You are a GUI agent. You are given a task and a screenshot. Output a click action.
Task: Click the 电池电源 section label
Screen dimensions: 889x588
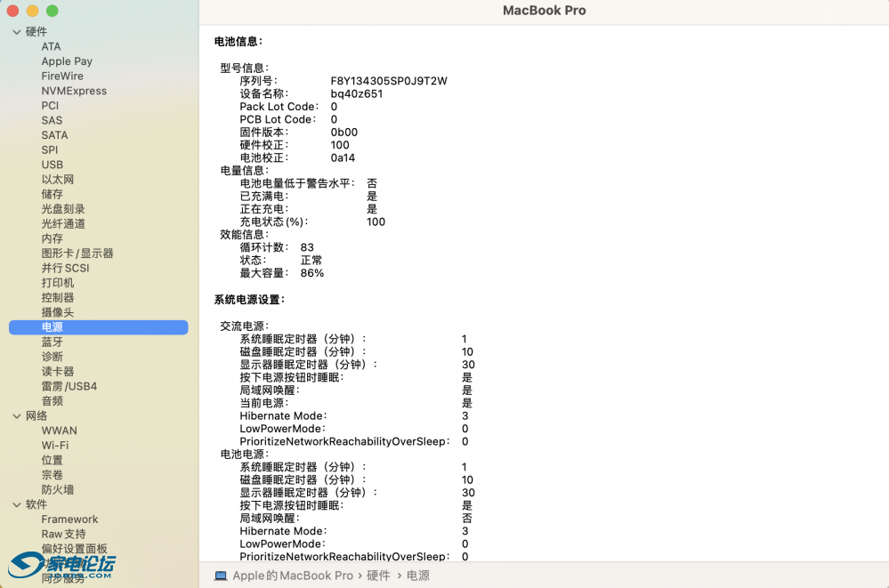pos(245,455)
